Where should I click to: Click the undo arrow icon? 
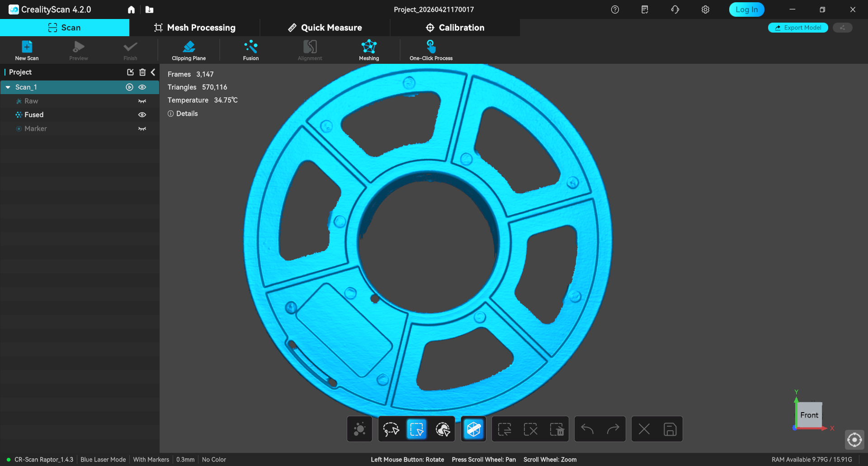(587, 429)
